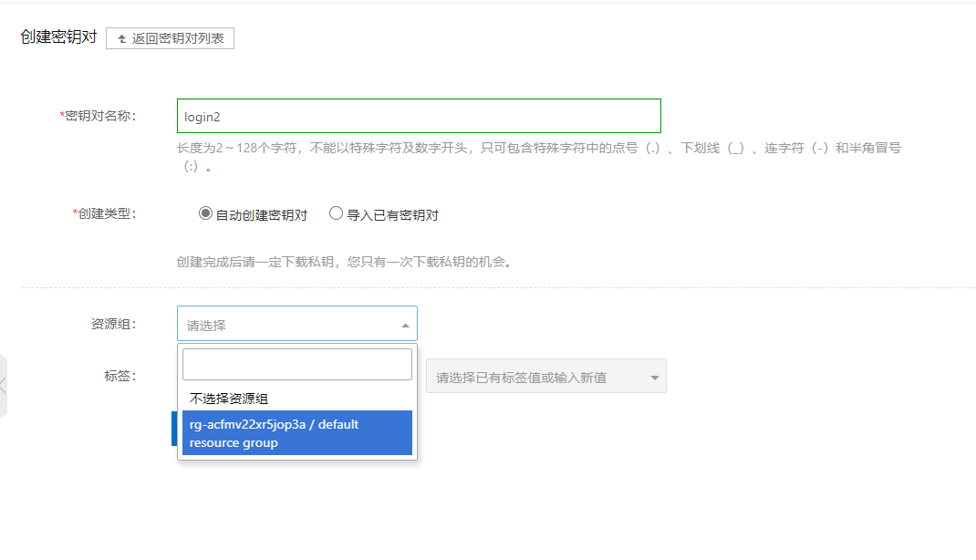Click the 返回密钥对列表 button

[x=170, y=38]
